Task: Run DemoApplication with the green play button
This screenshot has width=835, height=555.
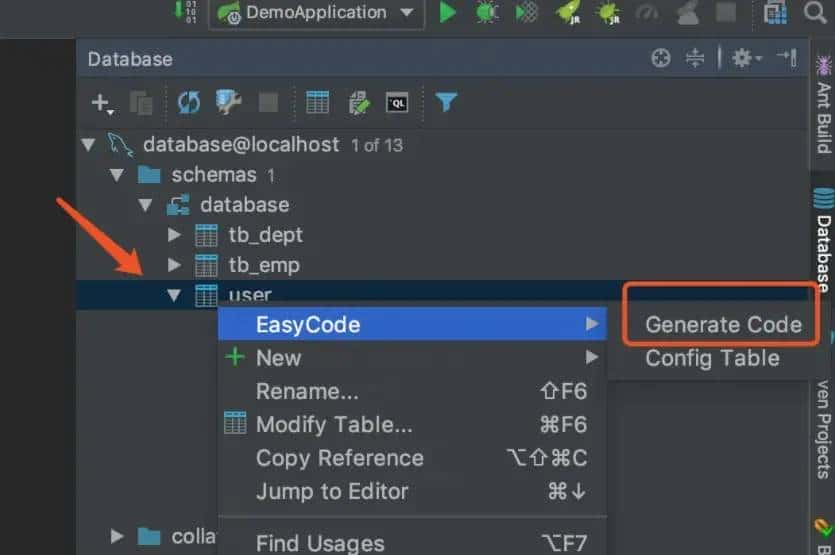Action: tap(448, 12)
